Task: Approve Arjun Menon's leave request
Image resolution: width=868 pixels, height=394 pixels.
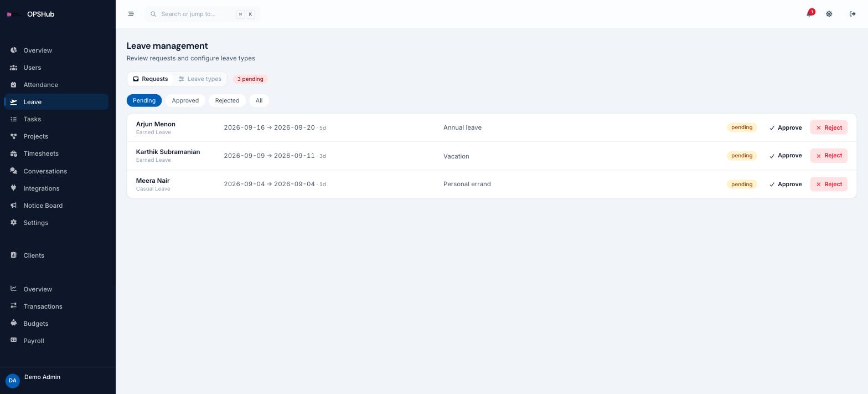Action: click(786, 127)
